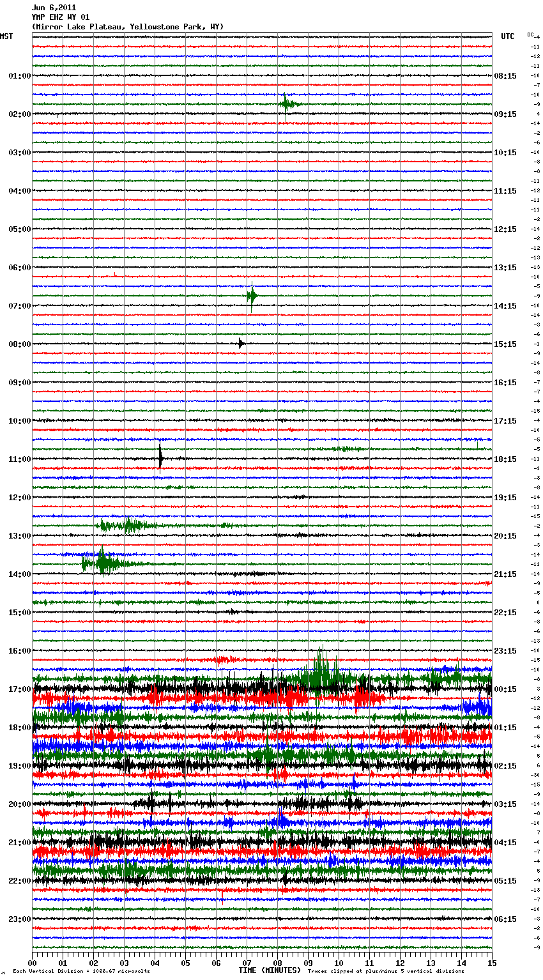Image resolution: width=543 pixels, height=980 pixels.
Task: Click the "04:15" UTC time label
Action: coord(505,843)
